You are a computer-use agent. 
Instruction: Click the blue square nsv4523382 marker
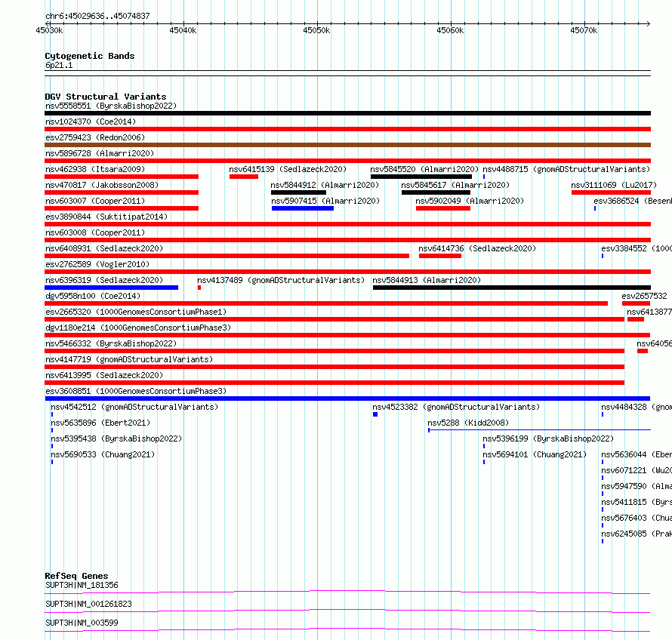[x=375, y=414]
